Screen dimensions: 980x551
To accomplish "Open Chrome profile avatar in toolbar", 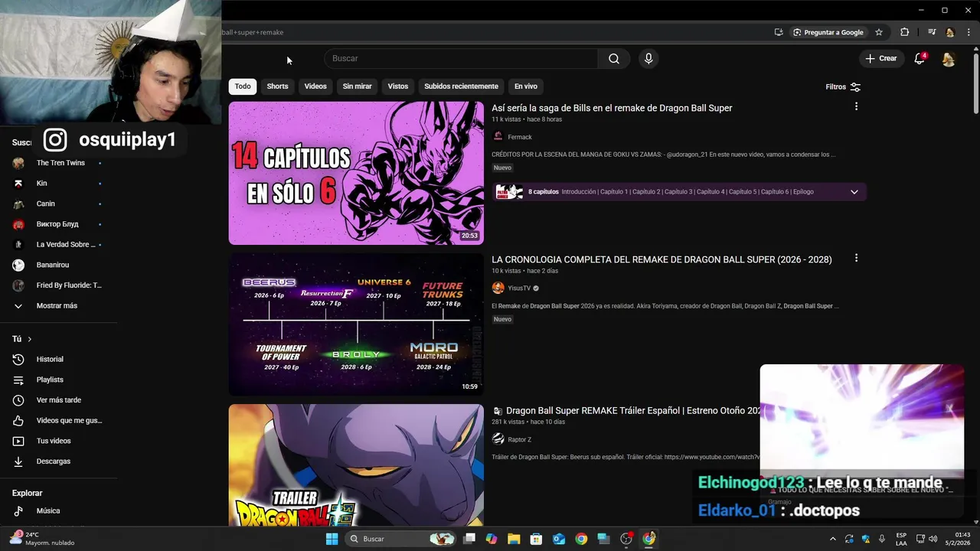I will 950,32.
